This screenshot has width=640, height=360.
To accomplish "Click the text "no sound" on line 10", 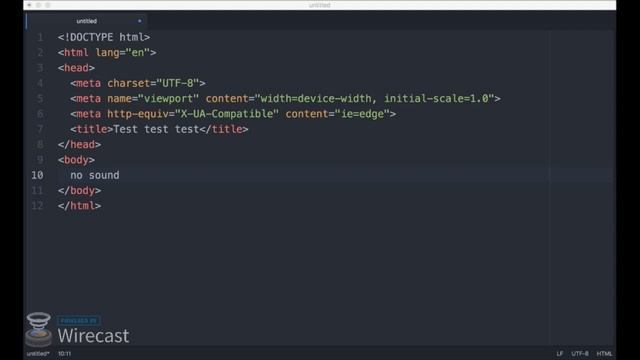I will click(x=95, y=175).
